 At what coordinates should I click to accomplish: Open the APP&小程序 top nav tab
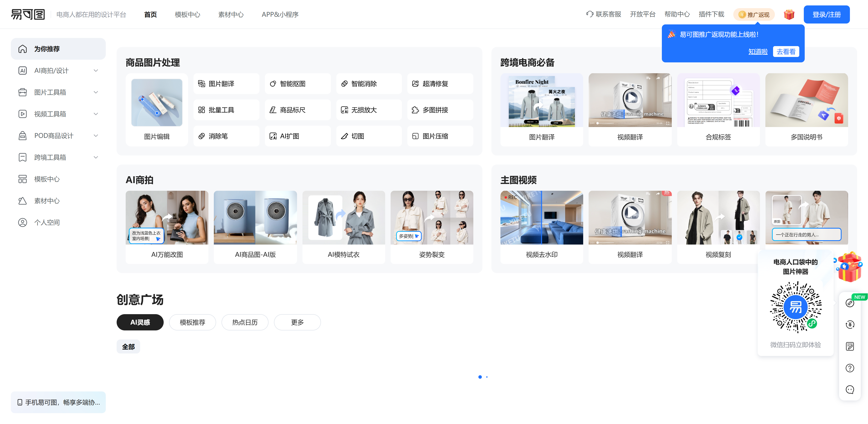280,14
